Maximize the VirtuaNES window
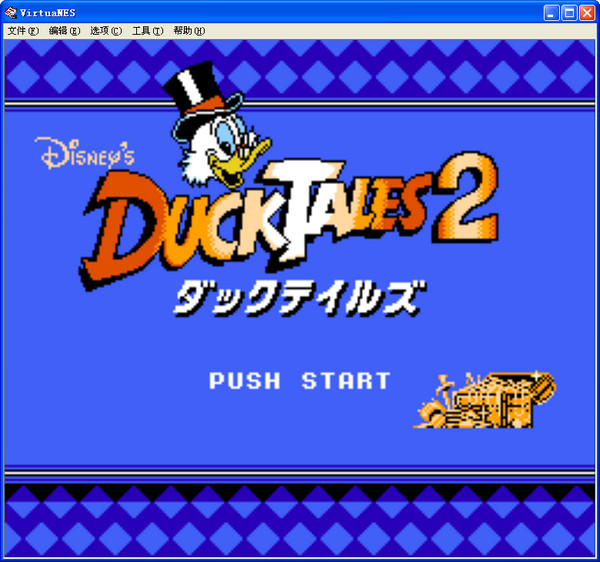600x562 pixels. point(569,13)
